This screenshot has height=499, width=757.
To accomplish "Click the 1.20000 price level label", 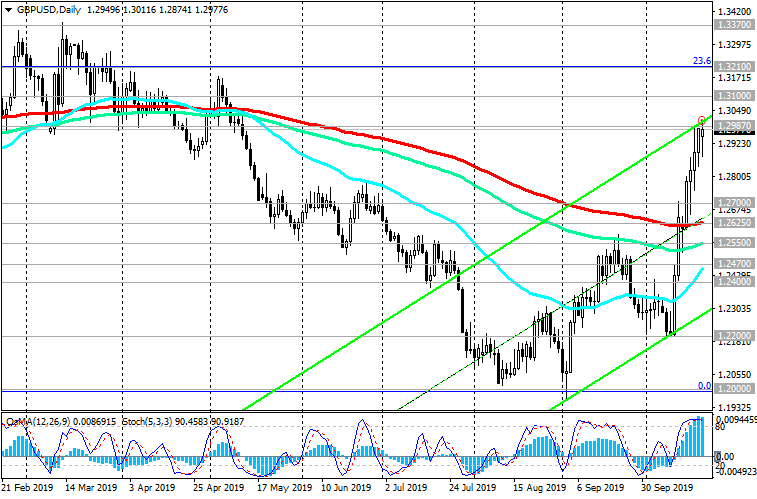I will coord(735,388).
